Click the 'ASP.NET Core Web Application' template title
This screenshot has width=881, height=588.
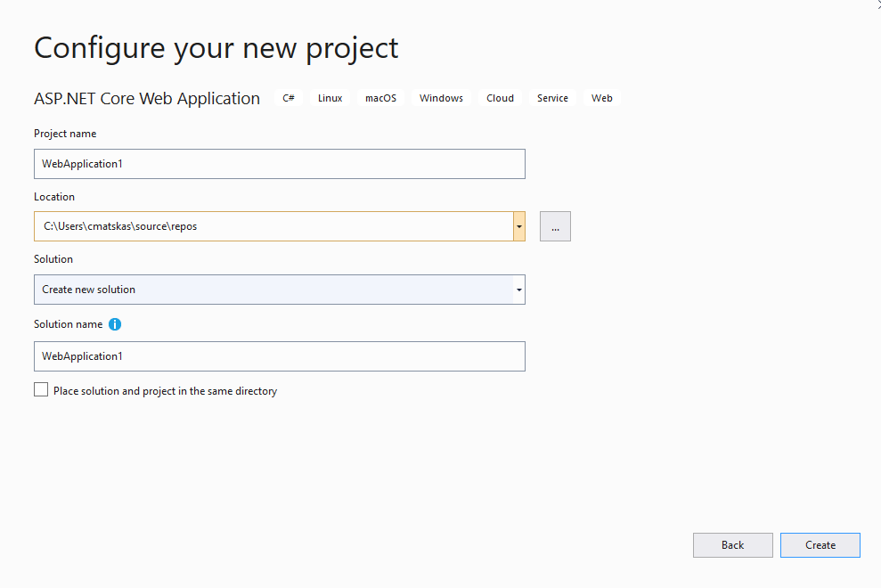[x=147, y=99]
